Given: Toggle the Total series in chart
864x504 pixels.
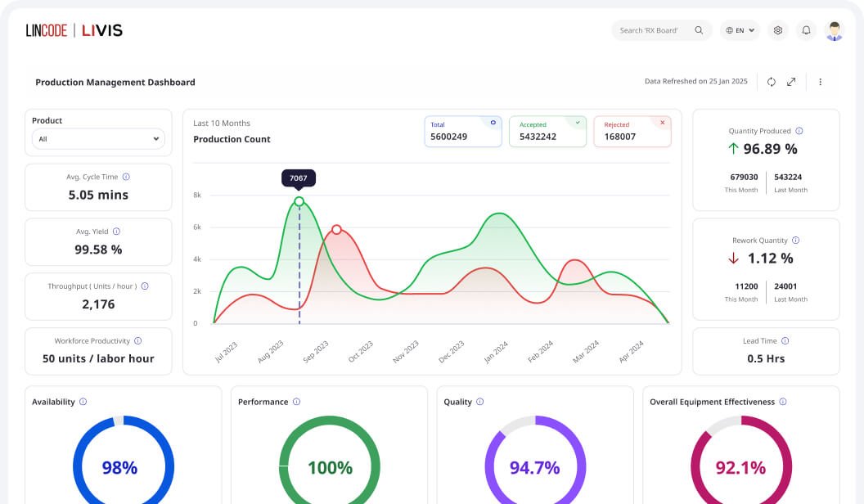Looking at the screenshot, I should [x=493, y=123].
